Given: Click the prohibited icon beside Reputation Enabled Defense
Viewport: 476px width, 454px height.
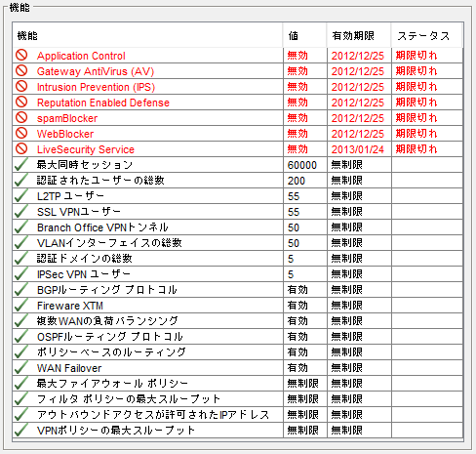Looking at the screenshot, I should click(x=21, y=102).
